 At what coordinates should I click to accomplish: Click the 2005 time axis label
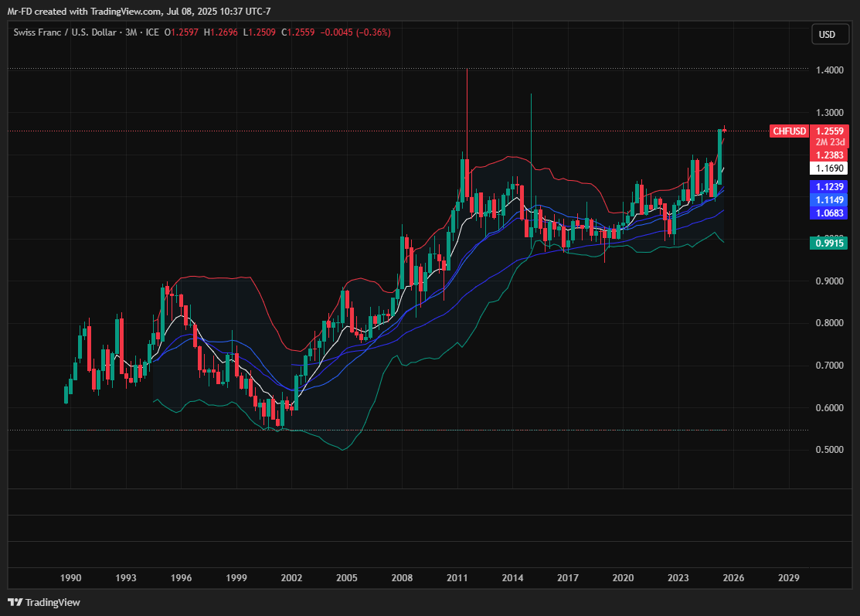[x=347, y=577]
